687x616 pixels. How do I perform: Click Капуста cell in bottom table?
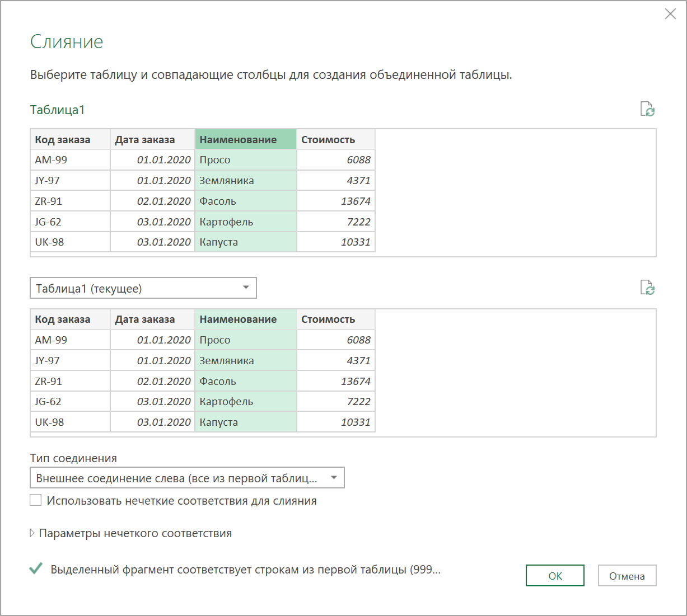pyautogui.click(x=246, y=422)
